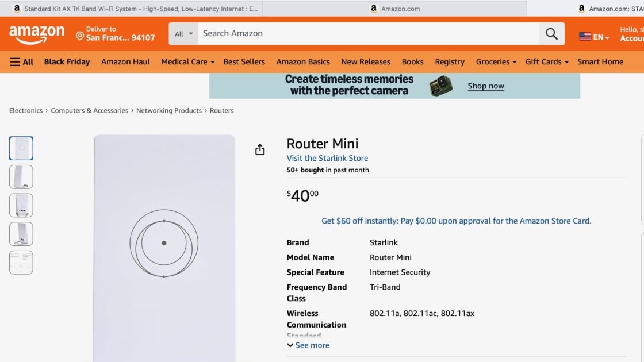The width and height of the screenshot is (644, 362).
Task: Click the Amazon logo
Action: pyautogui.click(x=37, y=34)
